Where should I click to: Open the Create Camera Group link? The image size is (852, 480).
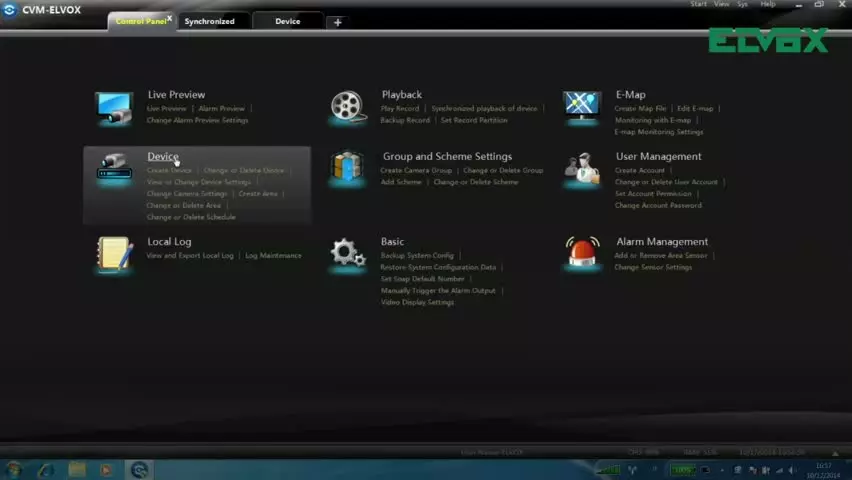(x=416, y=171)
